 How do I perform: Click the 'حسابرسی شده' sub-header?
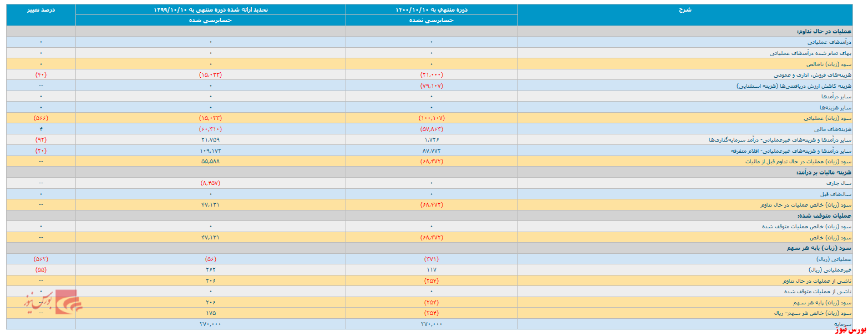[210, 20]
